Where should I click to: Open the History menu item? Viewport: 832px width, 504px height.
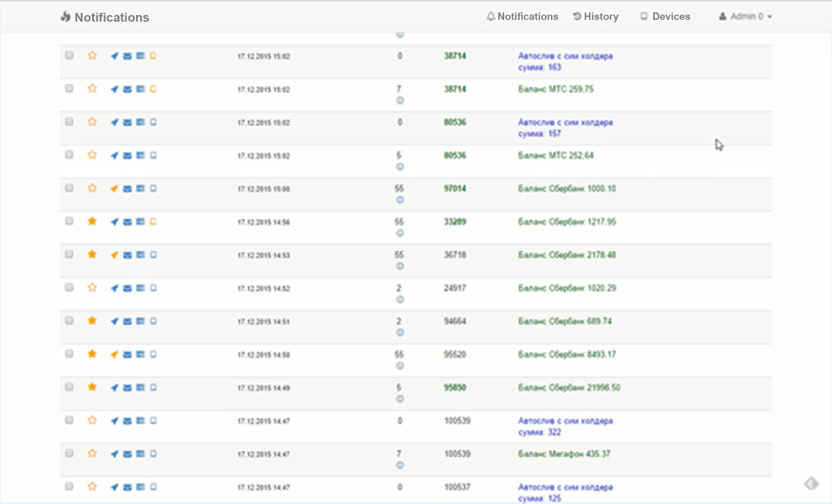596,17
